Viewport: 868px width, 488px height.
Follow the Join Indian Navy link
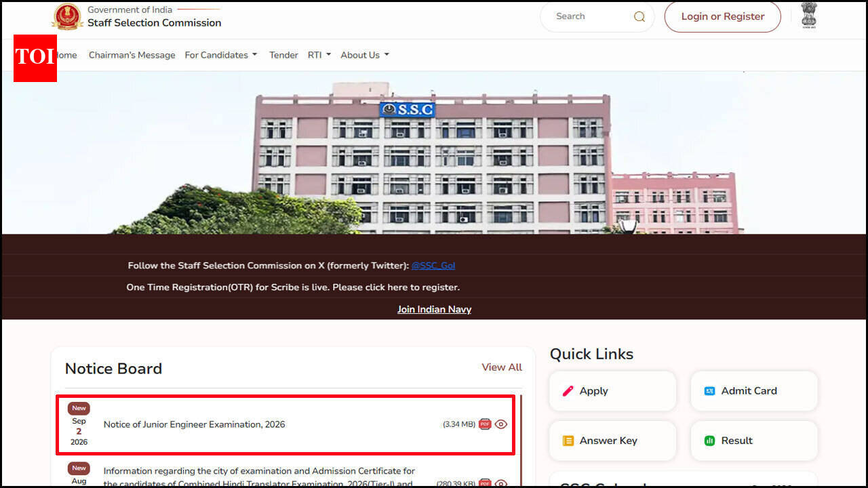pos(434,309)
